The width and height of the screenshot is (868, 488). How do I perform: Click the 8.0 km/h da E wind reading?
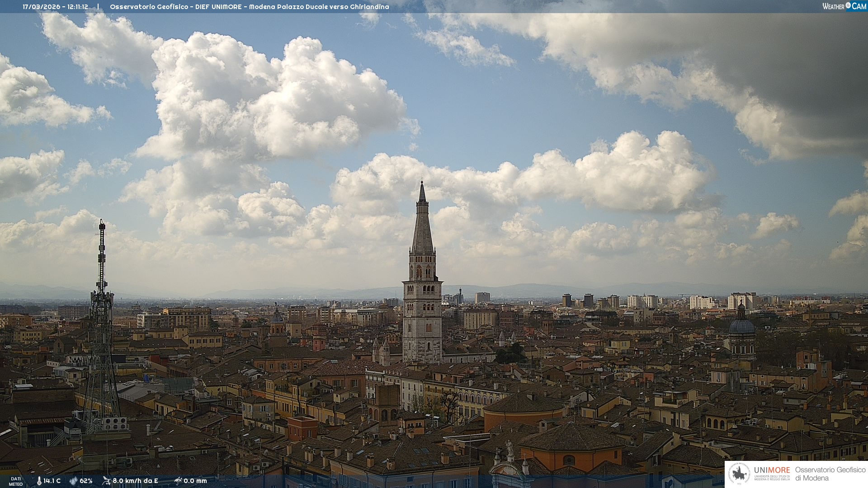(135, 481)
